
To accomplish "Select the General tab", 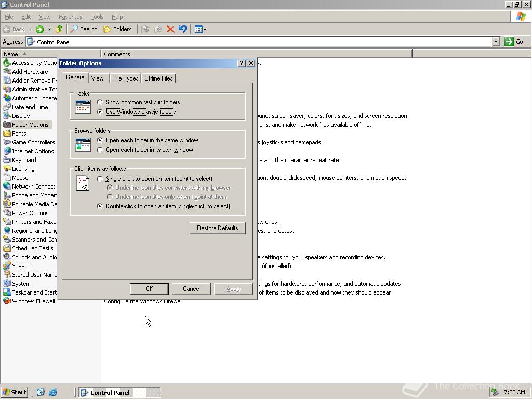I will click(x=76, y=78).
